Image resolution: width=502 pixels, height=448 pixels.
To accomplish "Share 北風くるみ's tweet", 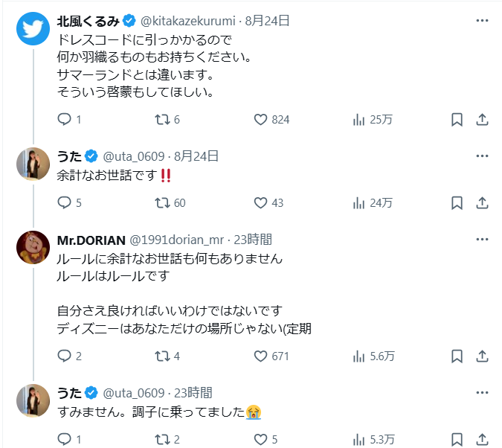I will pyautogui.click(x=482, y=119).
